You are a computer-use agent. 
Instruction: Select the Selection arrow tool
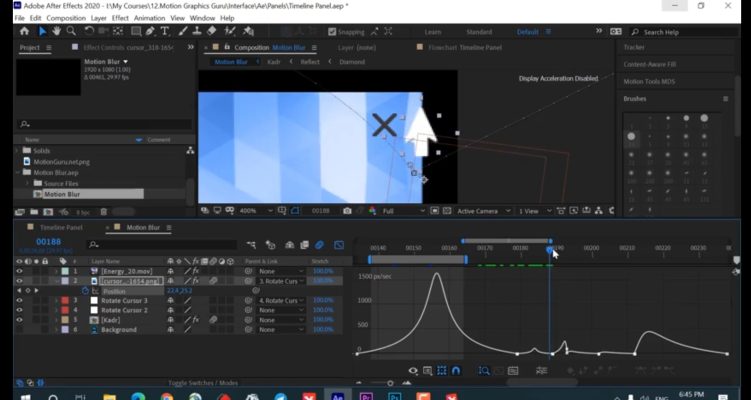pos(42,32)
